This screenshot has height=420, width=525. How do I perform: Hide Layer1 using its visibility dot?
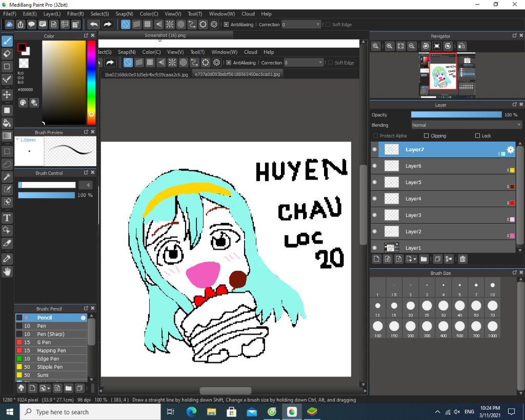click(x=374, y=248)
